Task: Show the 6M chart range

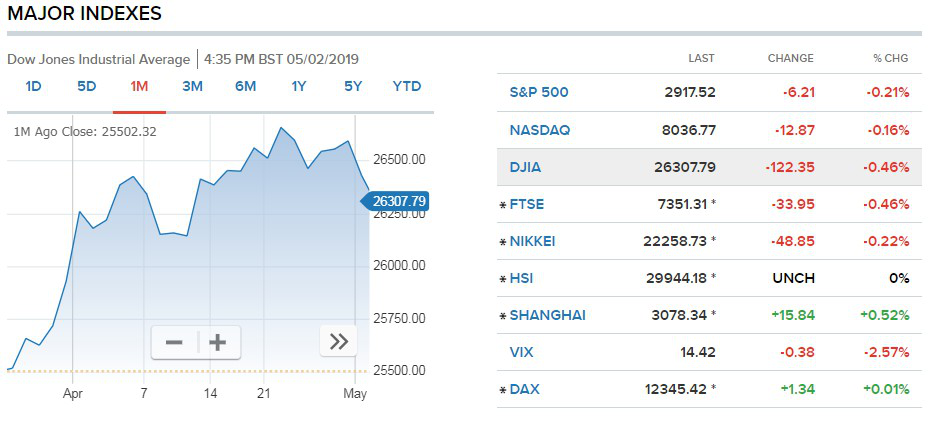Action: [245, 86]
